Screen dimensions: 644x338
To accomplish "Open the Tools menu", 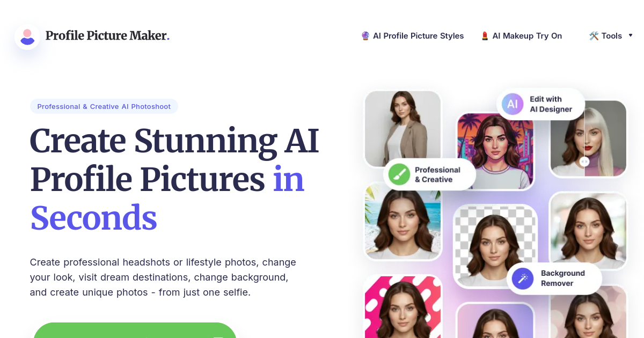I will pos(611,36).
